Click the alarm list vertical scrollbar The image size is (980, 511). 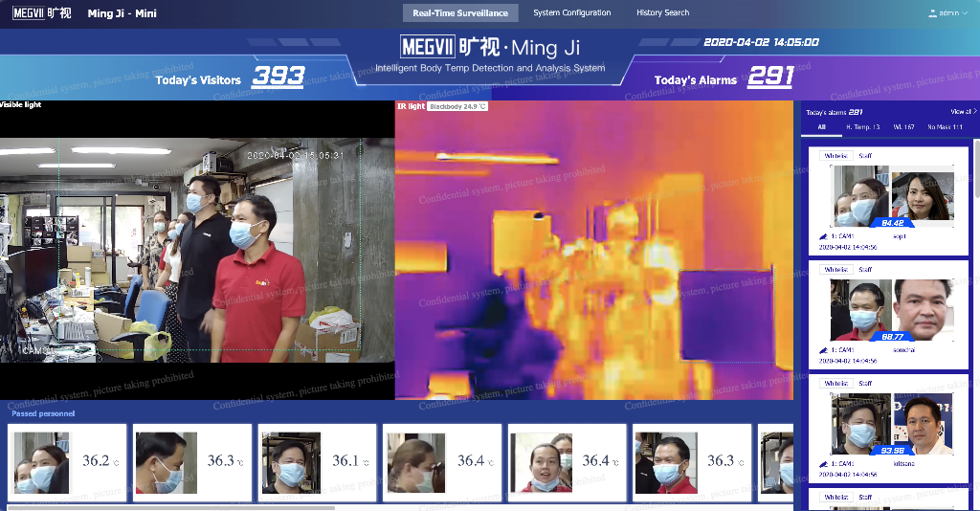977,168
